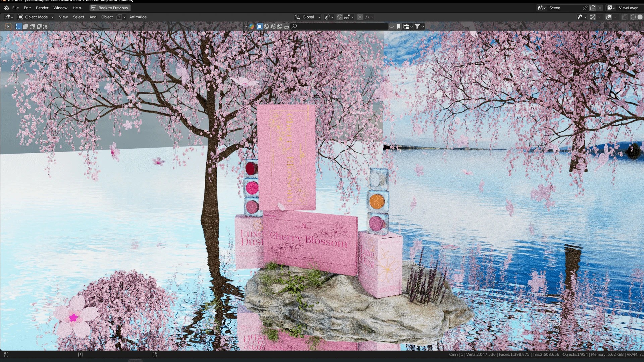The height and width of the screenshot is (362, 644).
Task: Toggle viewport overlays
Action: [x=608, y=17]
